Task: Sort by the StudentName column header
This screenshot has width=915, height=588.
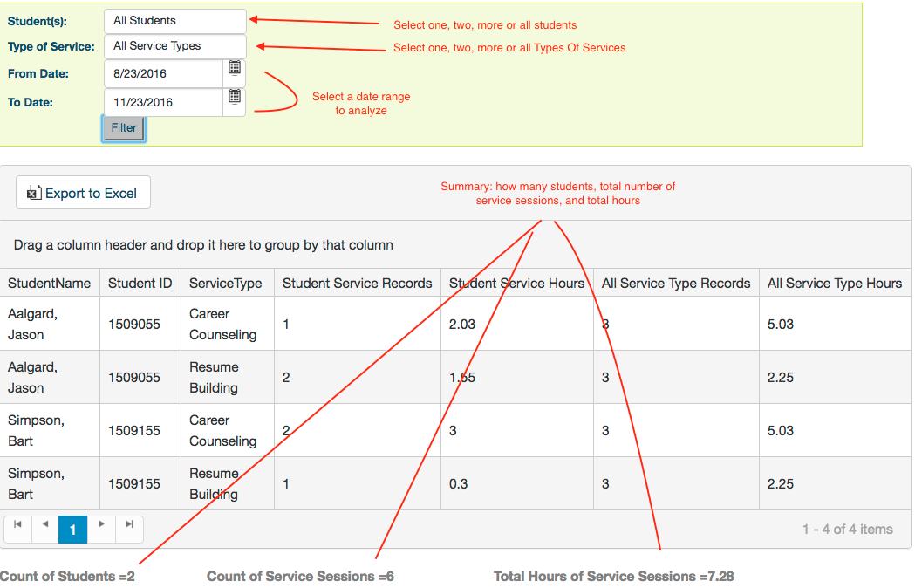Action: 50,284
